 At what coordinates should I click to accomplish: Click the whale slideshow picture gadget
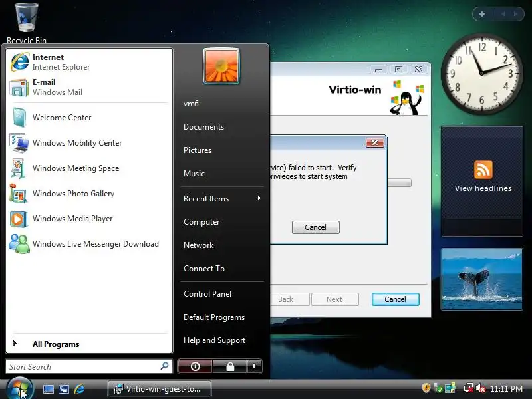pos(481,279)
